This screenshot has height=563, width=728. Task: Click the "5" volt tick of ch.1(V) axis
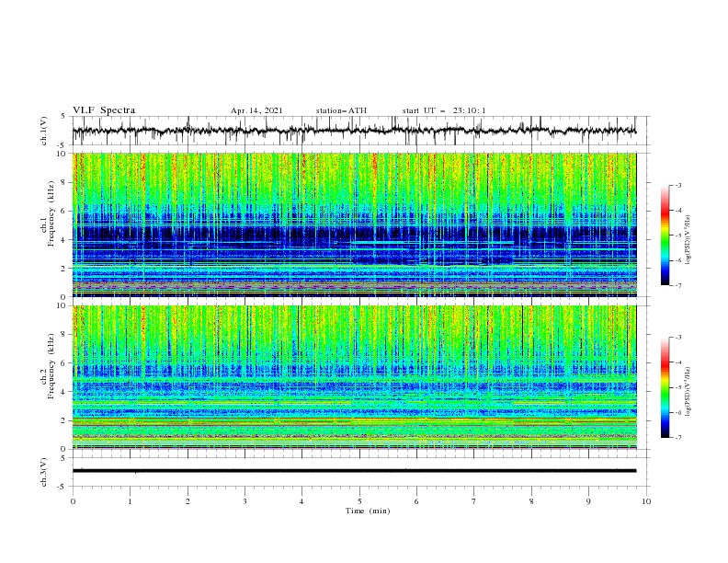point(63,117)
